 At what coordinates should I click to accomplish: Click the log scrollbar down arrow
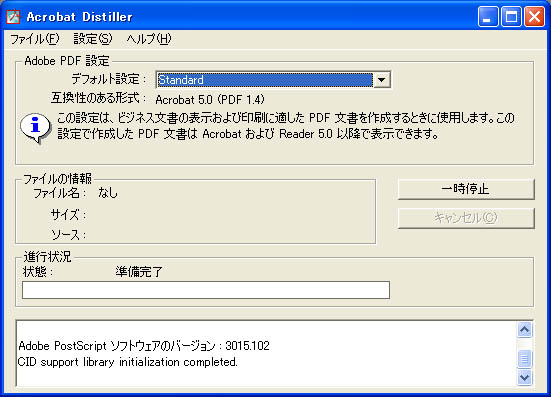point(525,377)
